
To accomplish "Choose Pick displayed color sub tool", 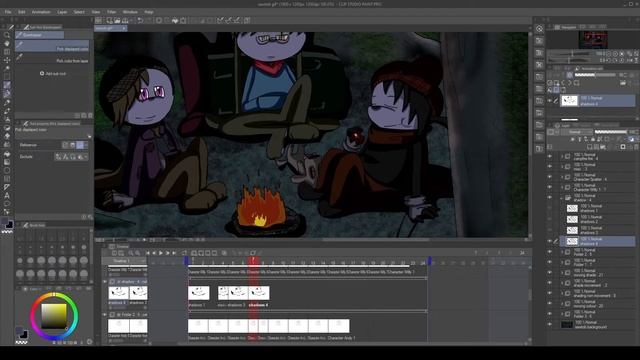I will [x=52, y=46].
